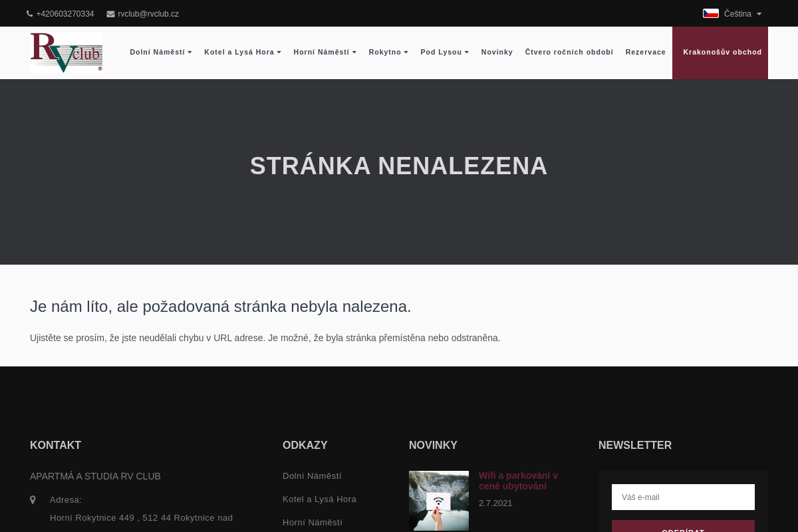Open footer link Horní Náměstí

[x=313, y=523]
